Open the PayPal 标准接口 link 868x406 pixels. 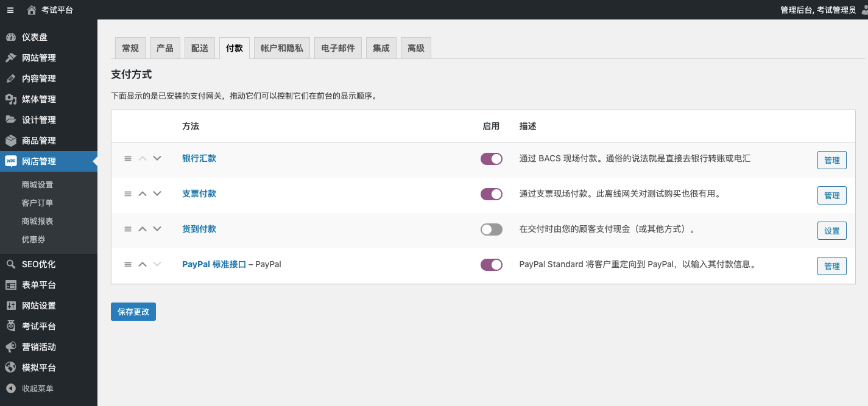pyautogui.click(x=214, y=264)
